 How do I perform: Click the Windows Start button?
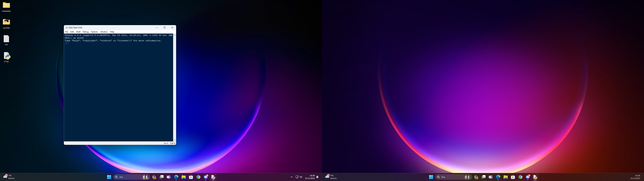click(x=109, y=177)
